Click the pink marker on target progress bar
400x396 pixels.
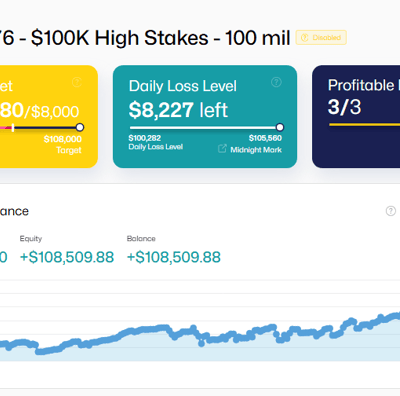[x=12, y=127]
